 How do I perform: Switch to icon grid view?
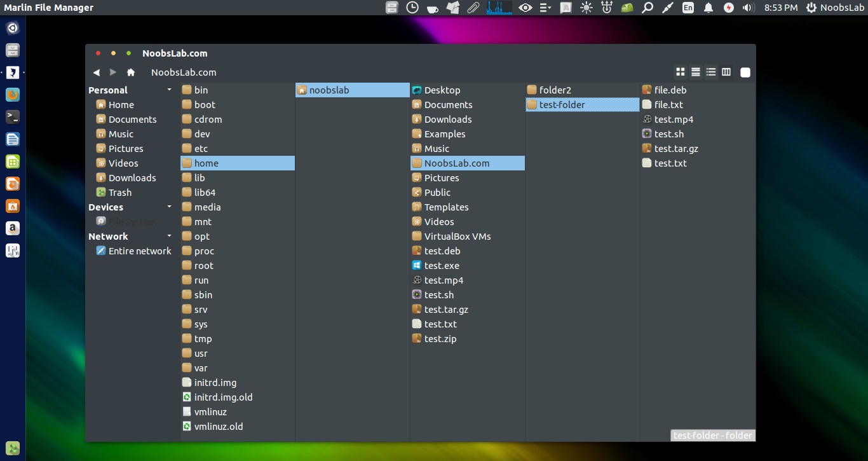(x=681, y=72)
